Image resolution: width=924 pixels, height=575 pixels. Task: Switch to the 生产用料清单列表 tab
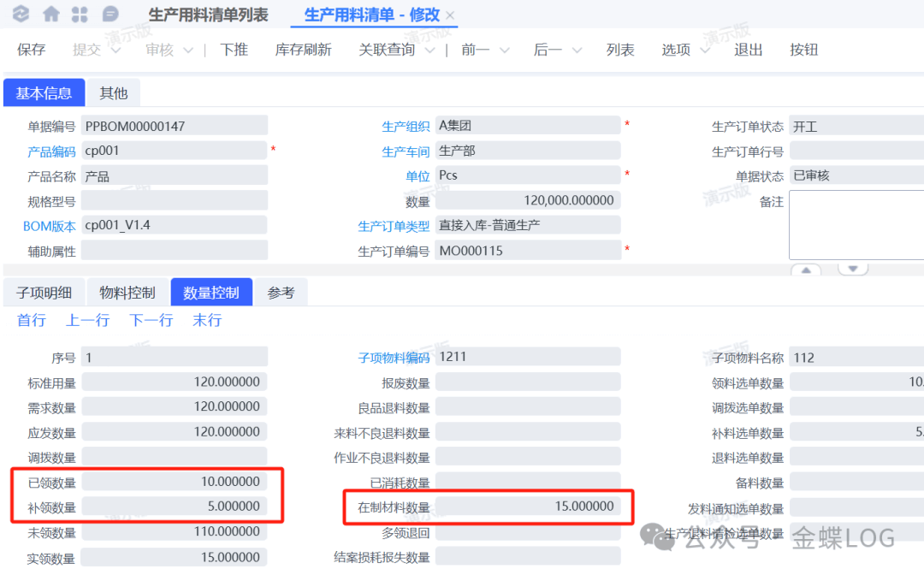tap(208, 15)
